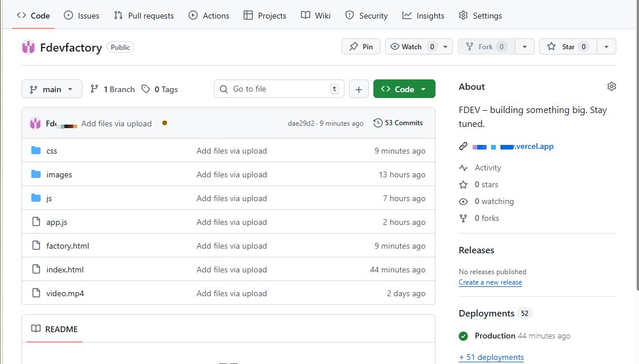Pin this repository
Screen dimensions: 639x364
[x=361, y=46]
